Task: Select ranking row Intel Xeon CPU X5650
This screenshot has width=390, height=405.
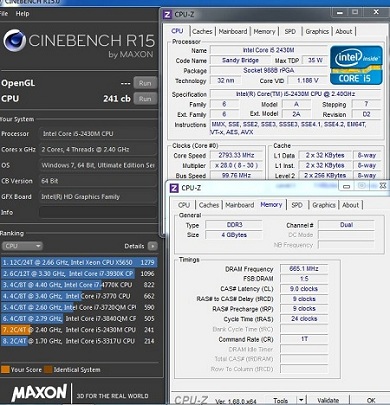Action: [x=79, y=262]
